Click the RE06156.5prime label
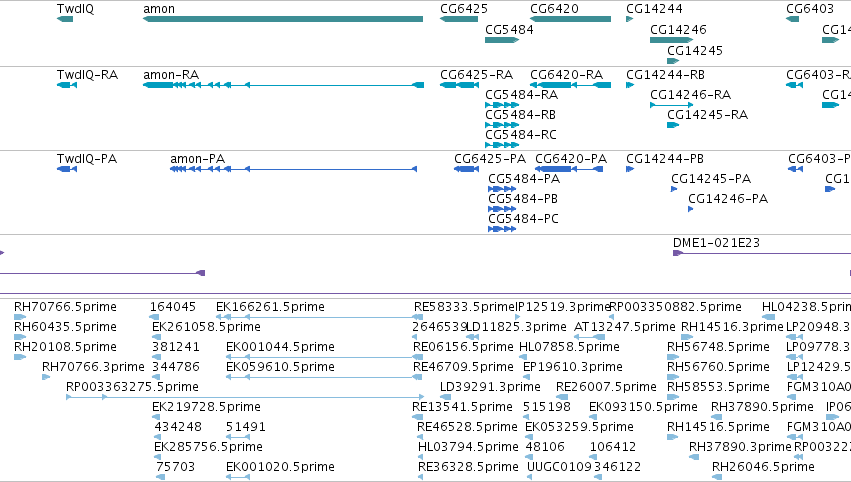The image size is (851, 482). [x=463, y=347]
